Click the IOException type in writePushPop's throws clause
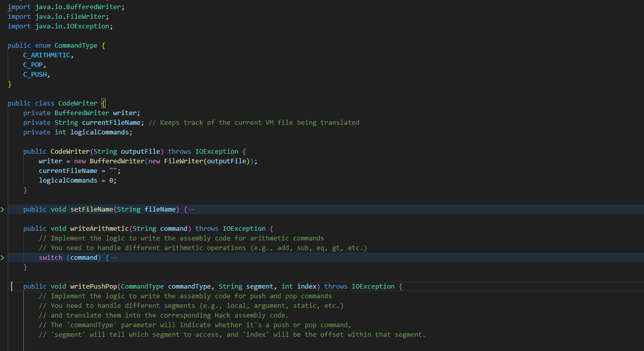Screen dimensions: 644x351 (x=373, y=286)
